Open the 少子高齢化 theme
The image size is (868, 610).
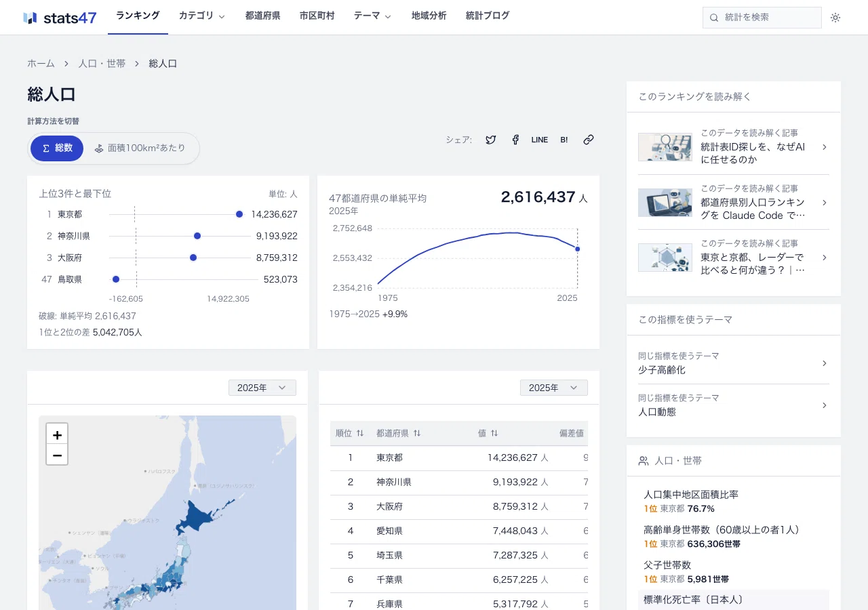tap(734, 363)
